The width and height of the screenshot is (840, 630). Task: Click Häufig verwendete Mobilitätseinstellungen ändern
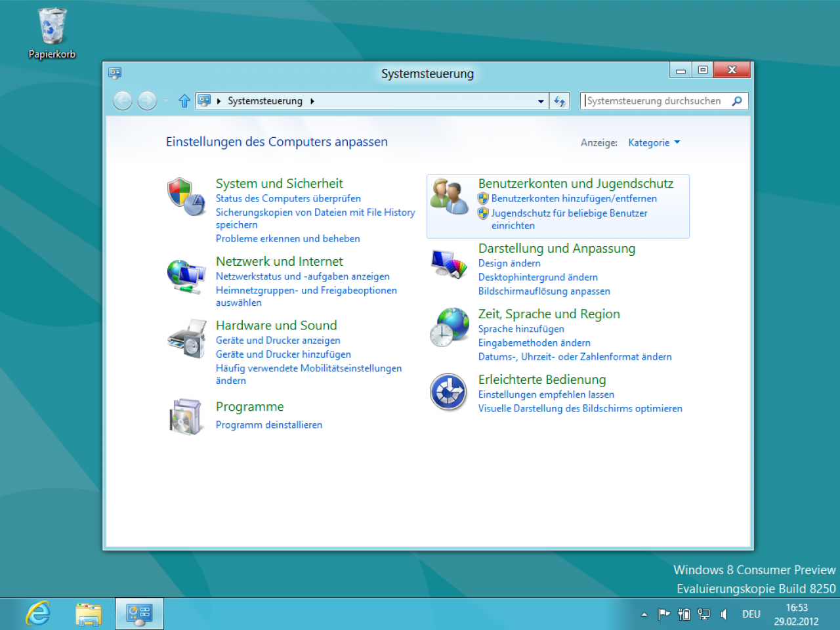[x=308, y=375]
